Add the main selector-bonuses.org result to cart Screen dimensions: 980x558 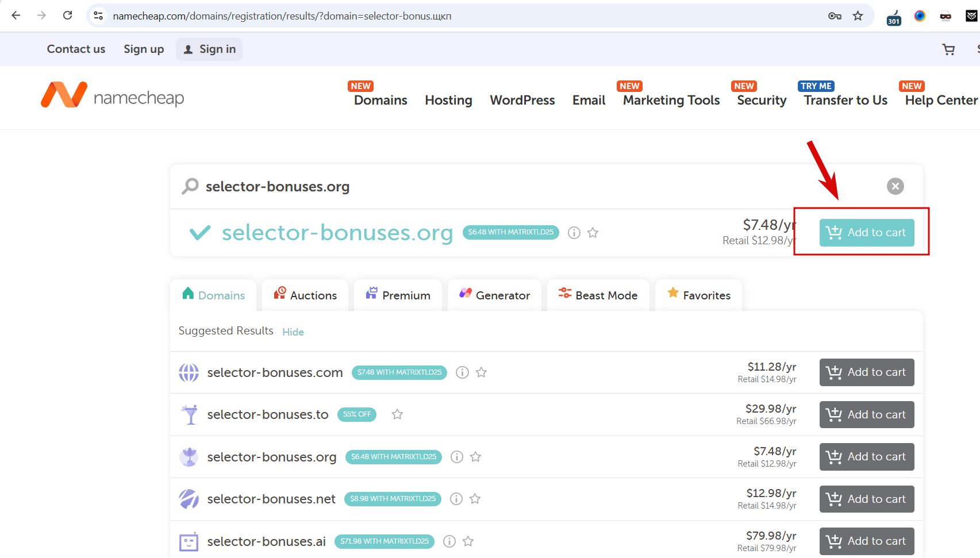(x=866, y=233)
